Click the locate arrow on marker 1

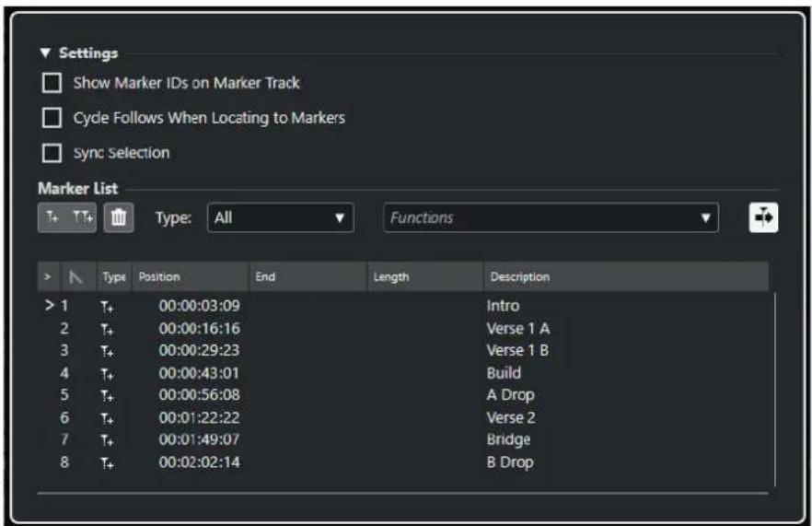tap(49, 305)
